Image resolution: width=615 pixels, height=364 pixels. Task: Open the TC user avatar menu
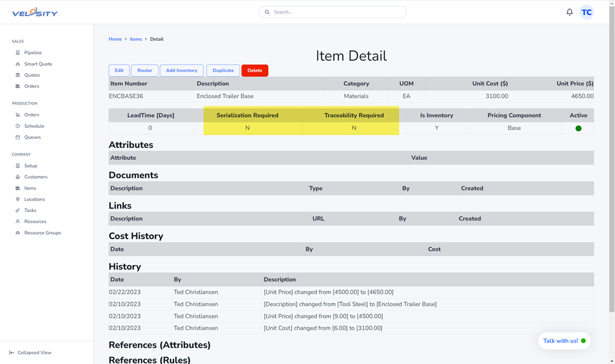[x=586, y=12]
